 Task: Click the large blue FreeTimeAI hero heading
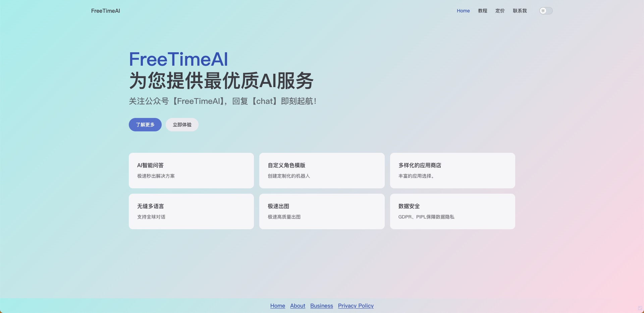pos(178,59)
